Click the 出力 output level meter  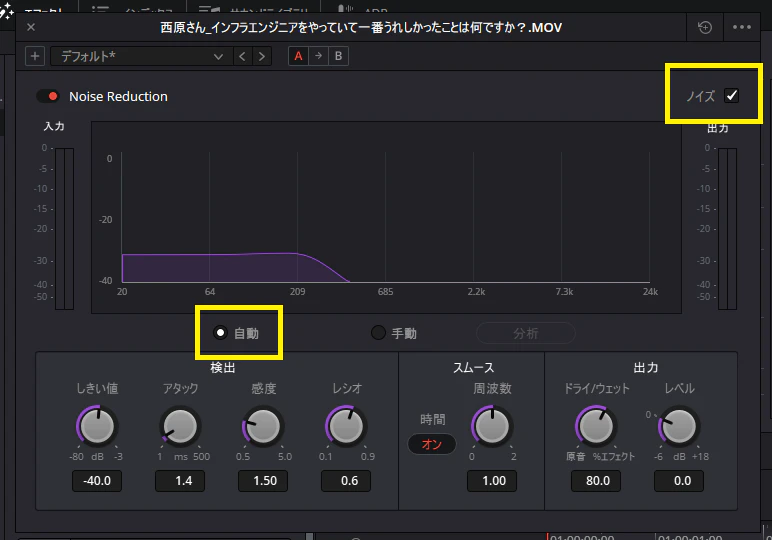point(727,229)
